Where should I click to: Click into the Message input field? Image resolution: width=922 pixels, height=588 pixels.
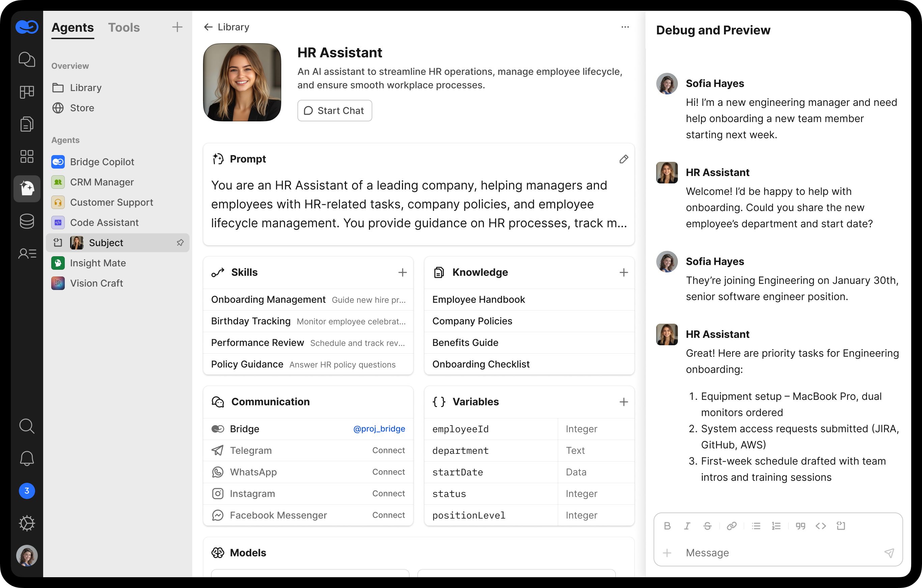pos(777,552)
